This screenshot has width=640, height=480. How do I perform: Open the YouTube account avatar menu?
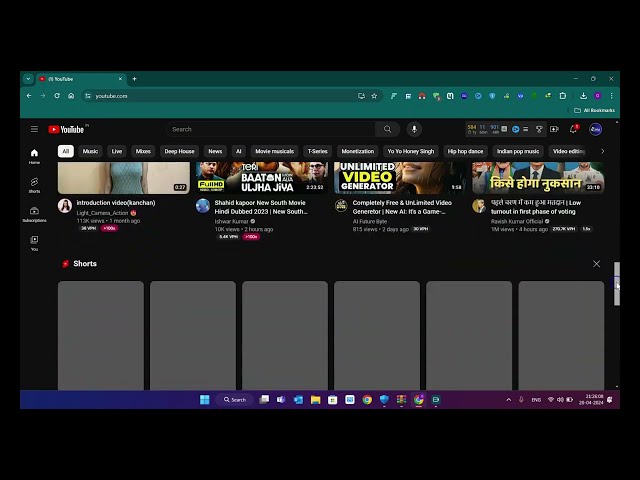coord(595,129)
